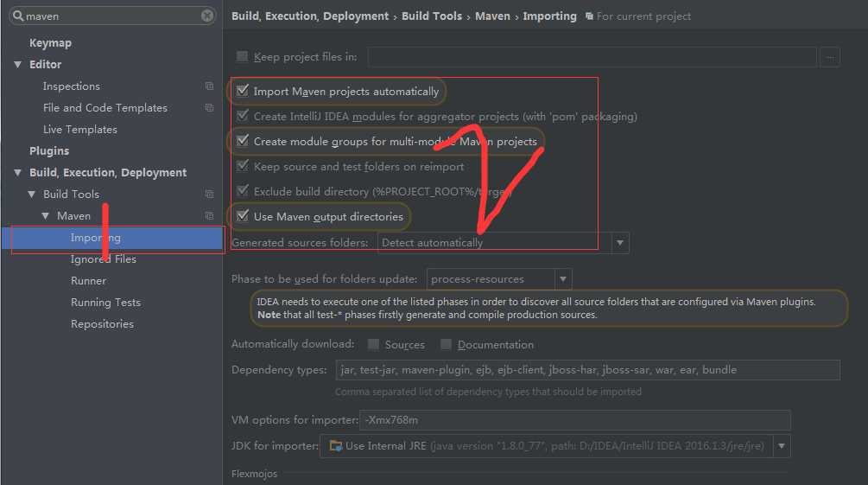
Task: Select Keymap in settings tree
Action: tap(50, 42)
